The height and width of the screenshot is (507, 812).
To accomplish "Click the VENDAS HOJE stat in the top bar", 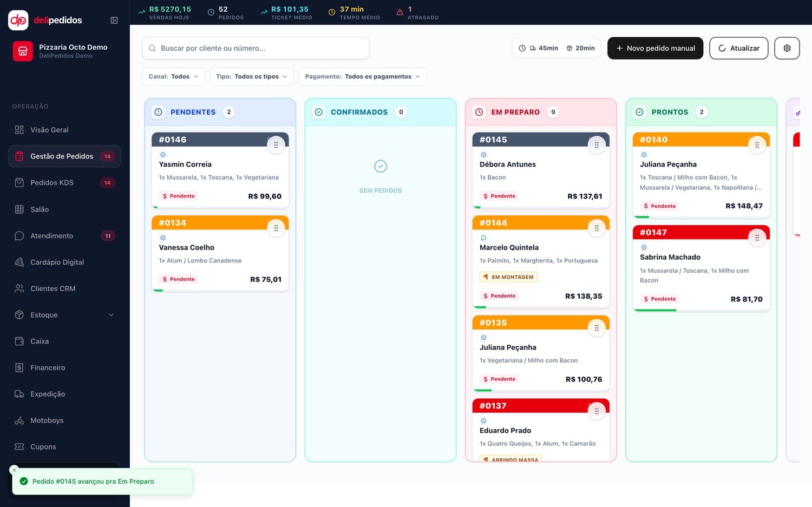I will coord(164,13).
